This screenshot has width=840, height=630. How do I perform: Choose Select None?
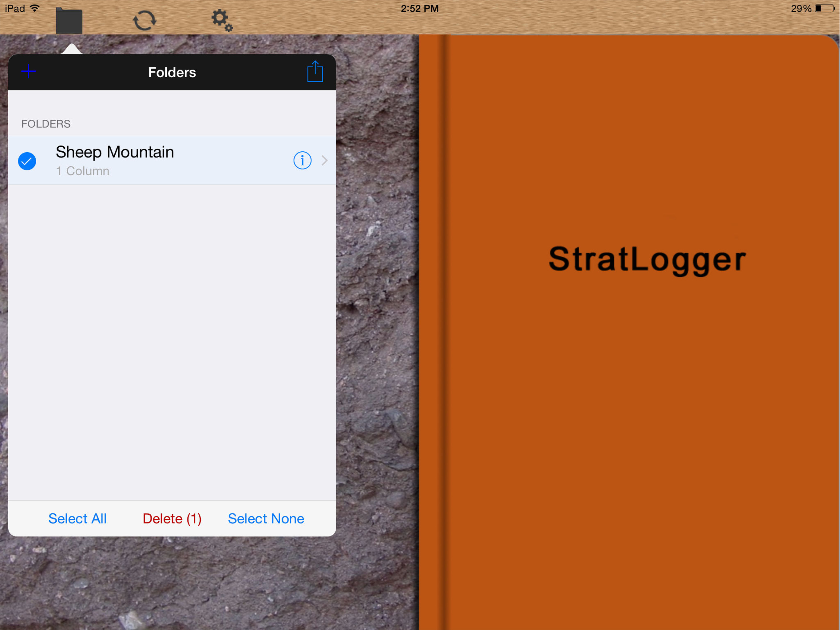(x=266, y=519)
